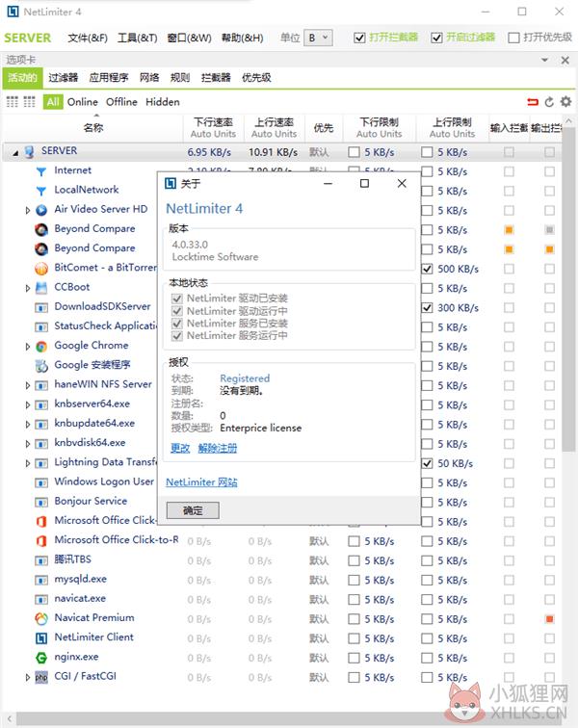Toggle 开启过滤器 checkbox
The height and width of the screenshot is (728, 578).
(x=435, y=38)
